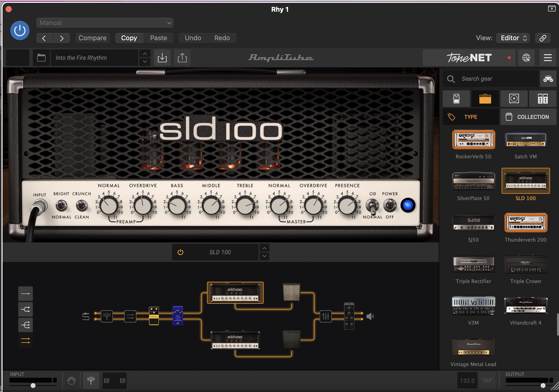Select the SilverPlate 50 amp thumbnail
This screenshot has height=392, width=559.
[x=473, y=181]
